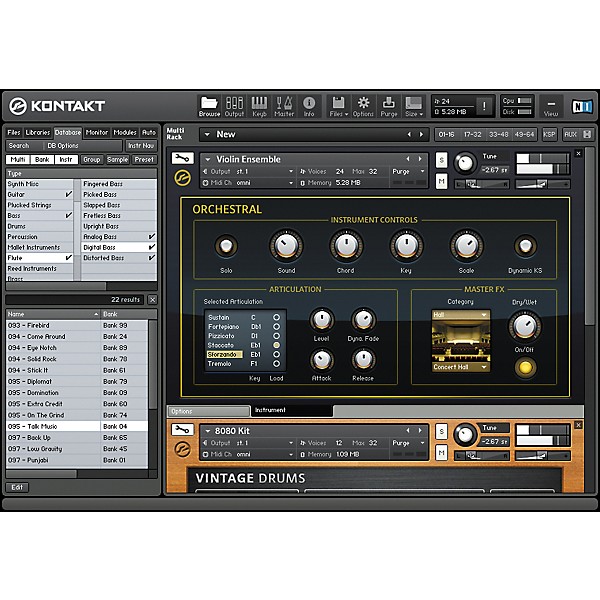
Task: Open the KSP script button
Action: pyautogui.click(x=549, y=135)
